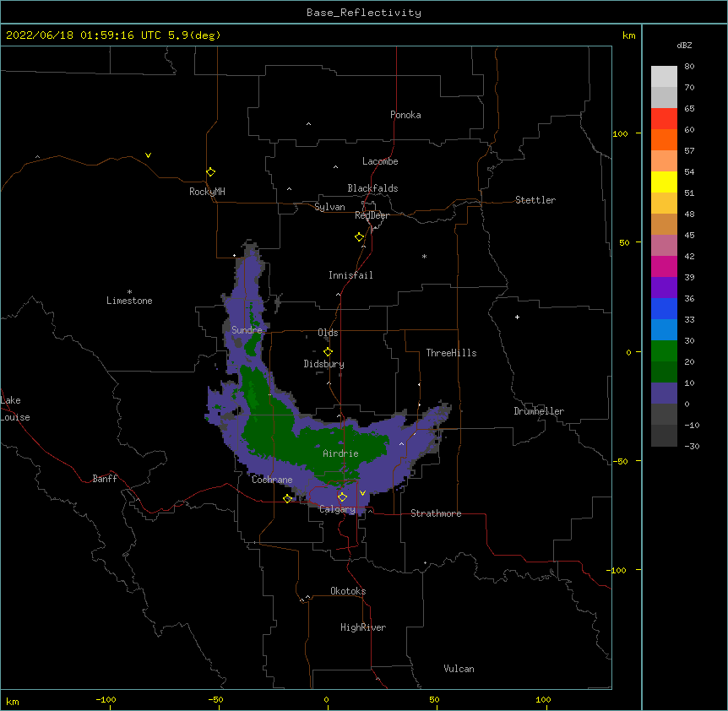Viewport: 728px width, 711px height.
Task: Click the Airdrie label in green echo
Action: pyautogui.click(x=340, y=453)
